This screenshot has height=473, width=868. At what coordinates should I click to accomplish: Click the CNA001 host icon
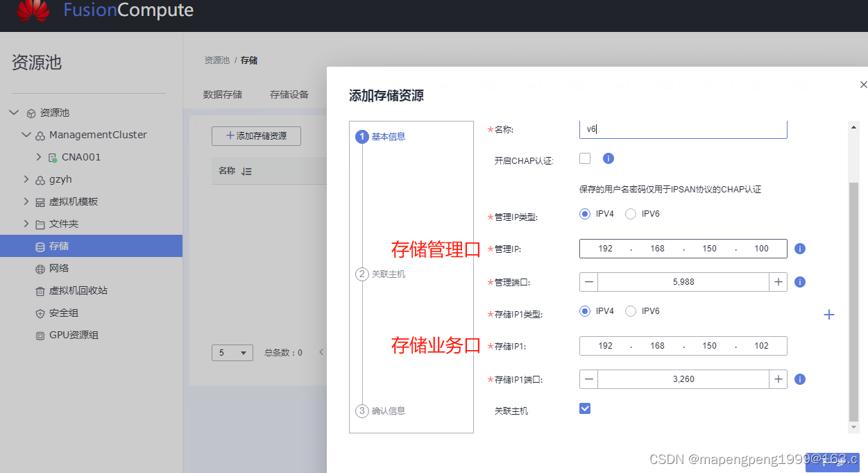tap(53, 158)
